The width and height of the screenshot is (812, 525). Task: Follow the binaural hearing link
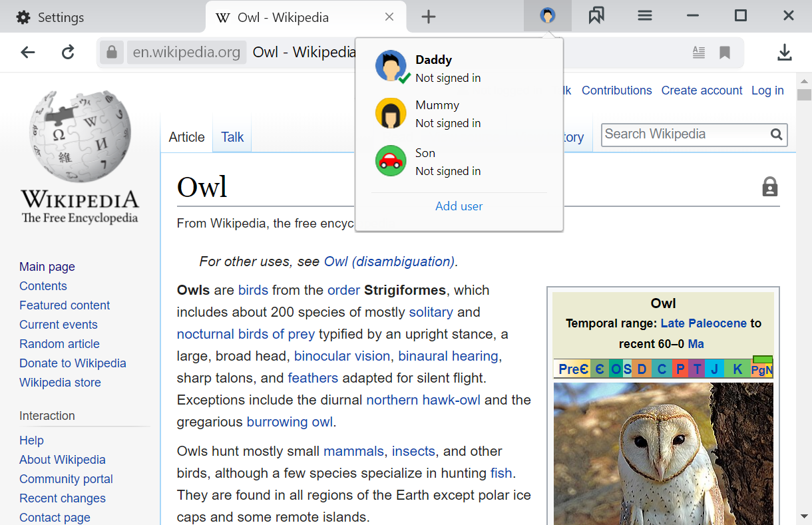448,356
